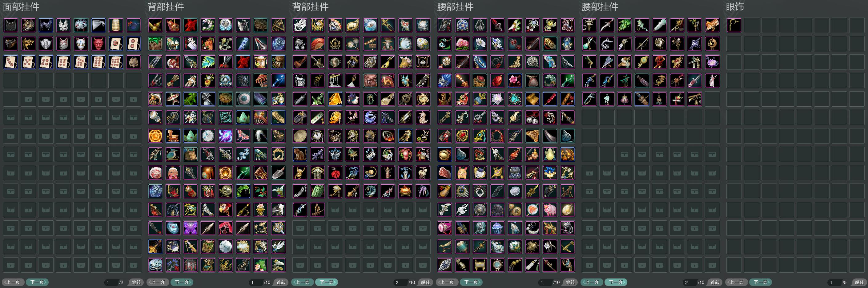Select the golden gourd back pendant
The height and width of the screenshot is (288, 868).
(x=155, y=25)
